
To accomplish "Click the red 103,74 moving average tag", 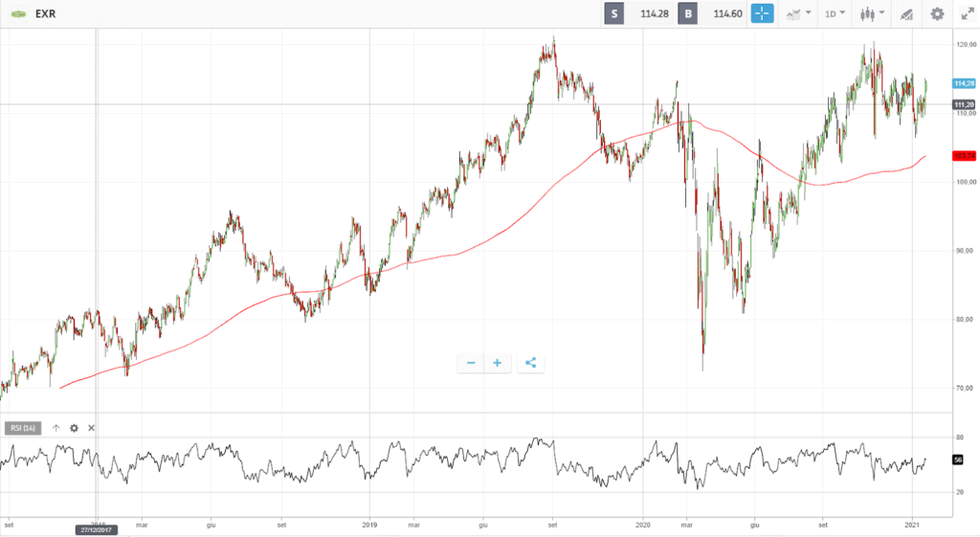I will coord(964,156).
